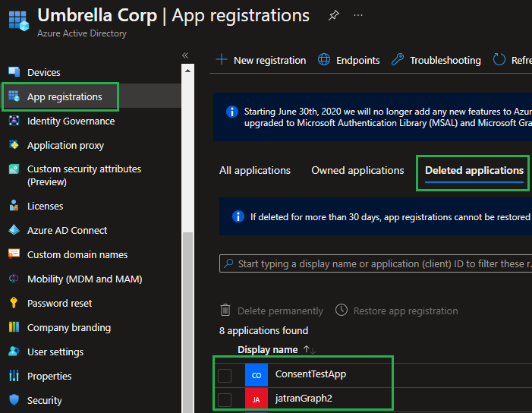Click the Identity Governance icon
The height and width of the screenshot is (413, 532).
[14, 121]
